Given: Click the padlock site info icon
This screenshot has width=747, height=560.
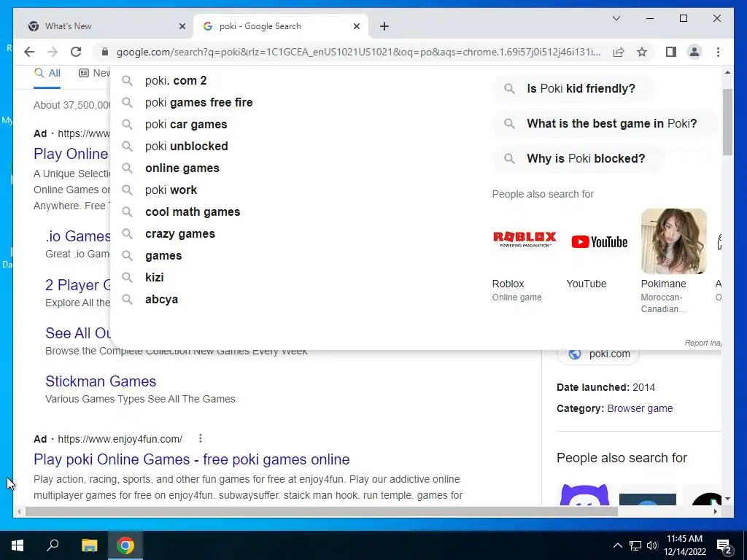Looking at the screenshot, I should point(105,52).
